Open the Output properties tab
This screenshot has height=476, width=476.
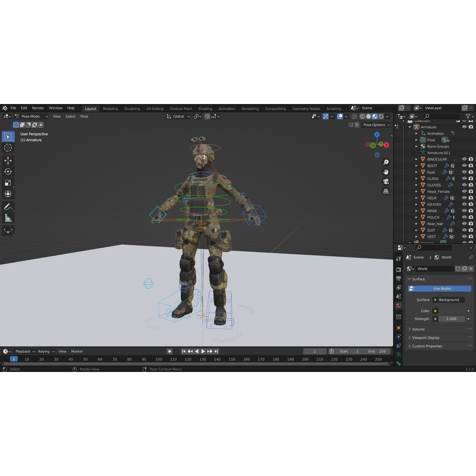tap(398, 279)
